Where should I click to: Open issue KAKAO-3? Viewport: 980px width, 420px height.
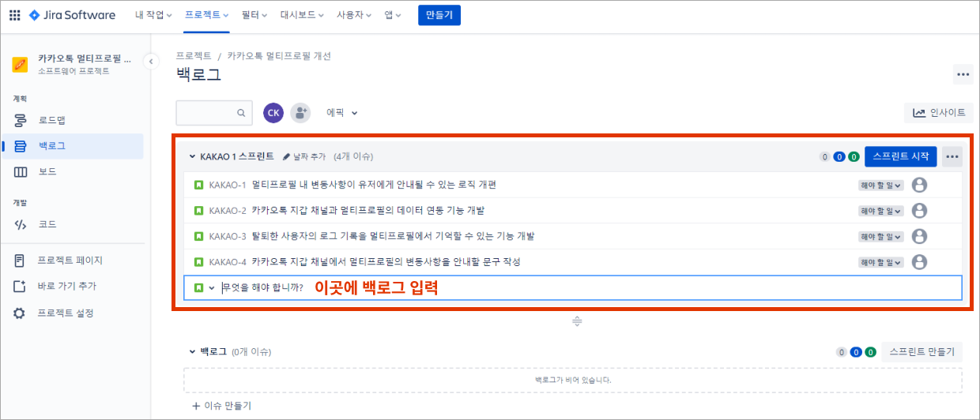point(228,236)
